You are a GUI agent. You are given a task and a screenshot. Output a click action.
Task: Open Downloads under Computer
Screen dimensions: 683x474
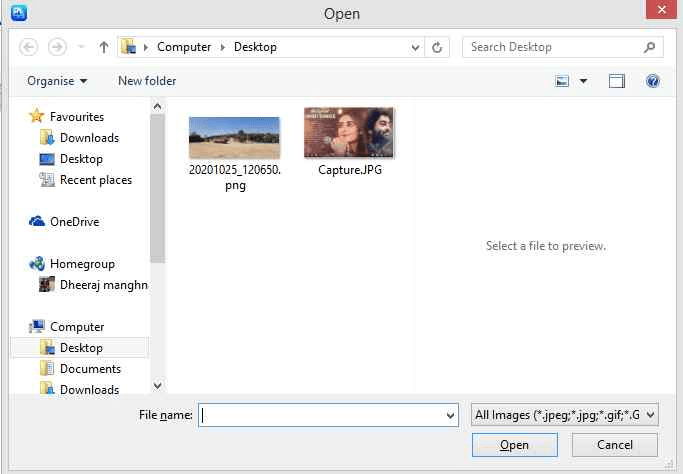click(x=89, y=389)
